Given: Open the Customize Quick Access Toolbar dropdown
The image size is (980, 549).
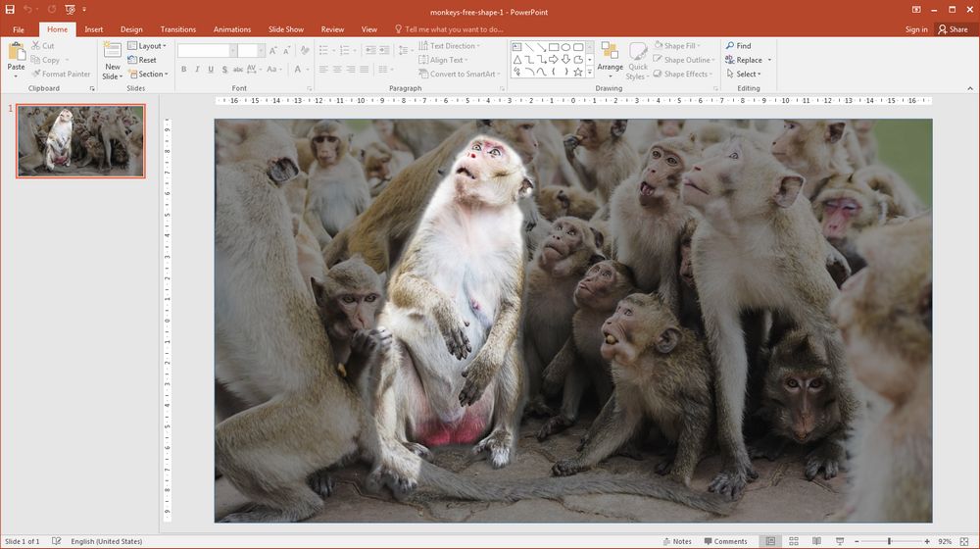Looking at the screenshot, I should 84,10.
